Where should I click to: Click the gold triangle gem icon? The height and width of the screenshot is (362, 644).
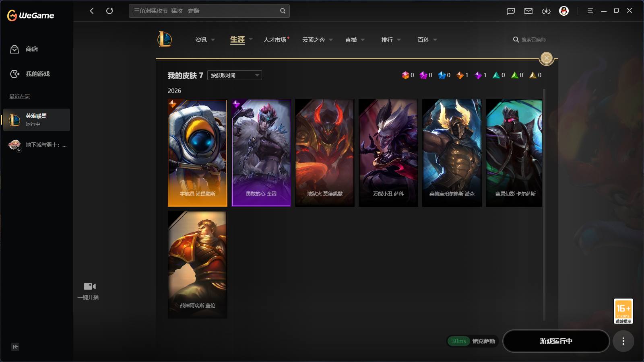[533, 75]
